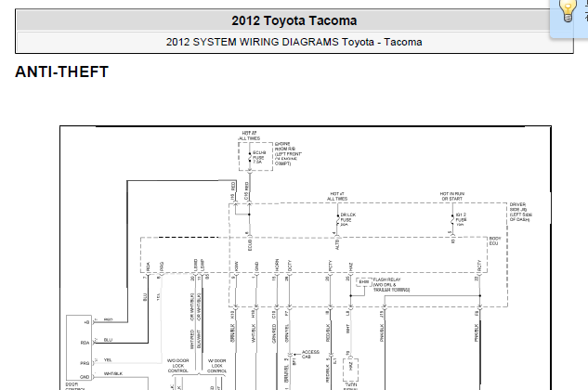Click the 'FLASH RELAY' label
The width and height of the screenshot is (588, 390).
(x=391, y=285)
